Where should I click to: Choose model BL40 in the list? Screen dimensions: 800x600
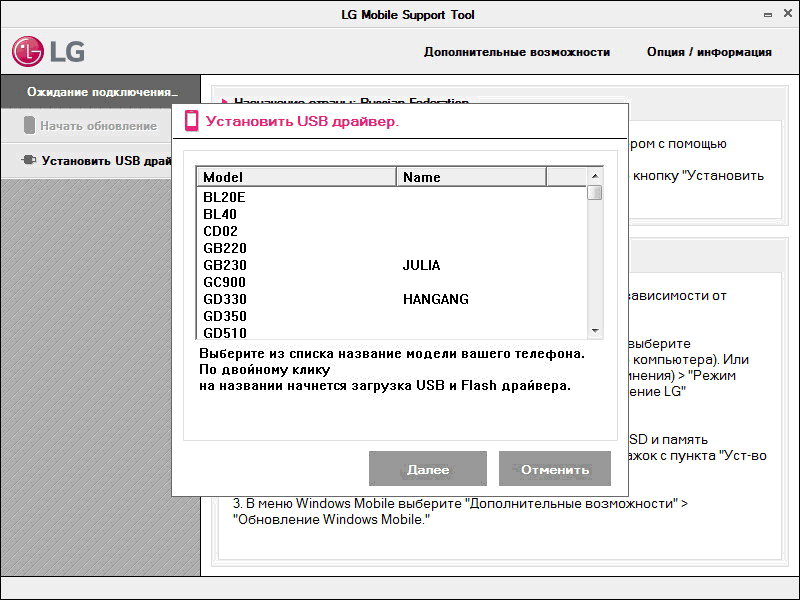pyautogui.click(x=220, y=214)
